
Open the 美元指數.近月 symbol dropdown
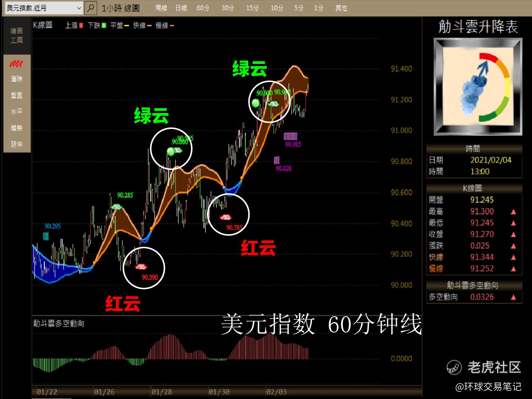tap(44, 7)
